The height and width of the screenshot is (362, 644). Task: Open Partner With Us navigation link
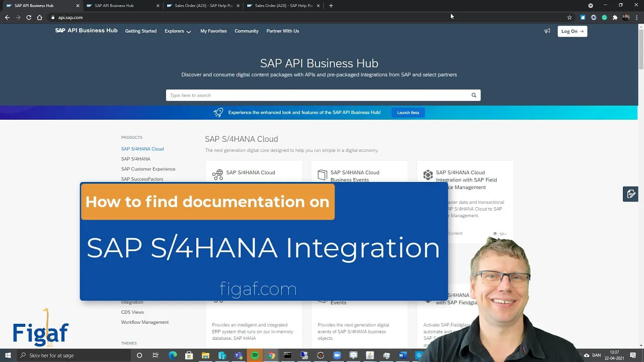(x=283, y=31)
